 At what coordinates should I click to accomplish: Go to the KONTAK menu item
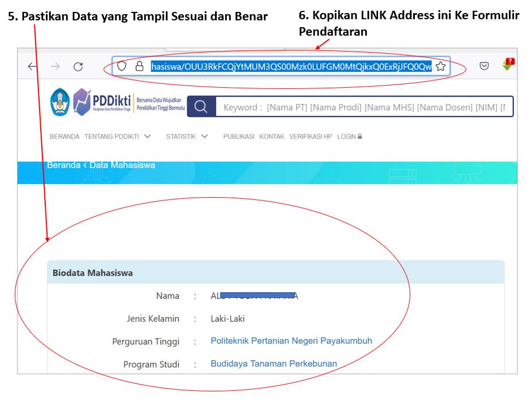pos(272,136)
